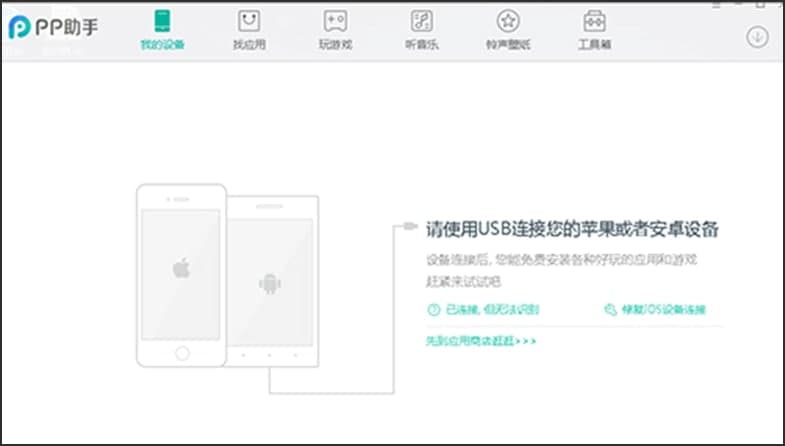The image size is (785, 446).
Task: Click the 已连接,但无法识别 help link
Action: pos(492,309)
